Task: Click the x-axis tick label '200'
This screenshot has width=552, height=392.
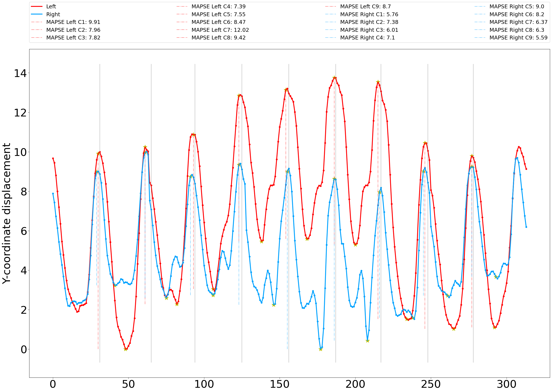Action: pyautogui.click(x=355, y=384)
